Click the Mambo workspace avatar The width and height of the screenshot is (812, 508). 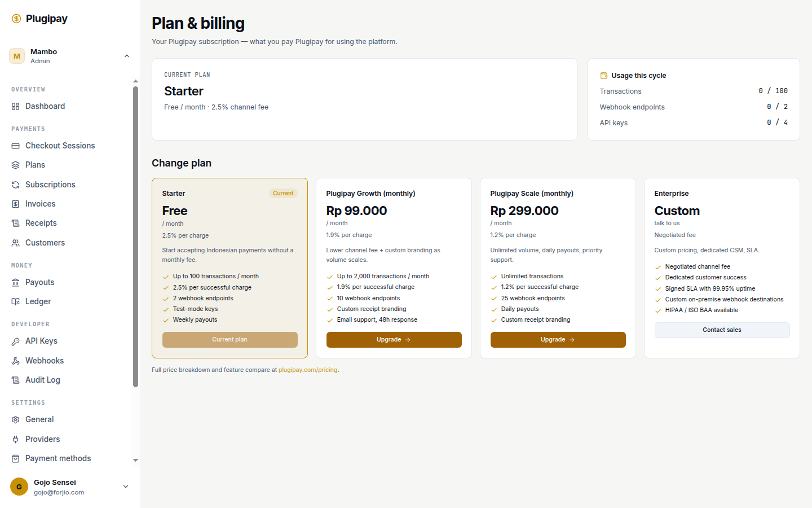(17, 56)
